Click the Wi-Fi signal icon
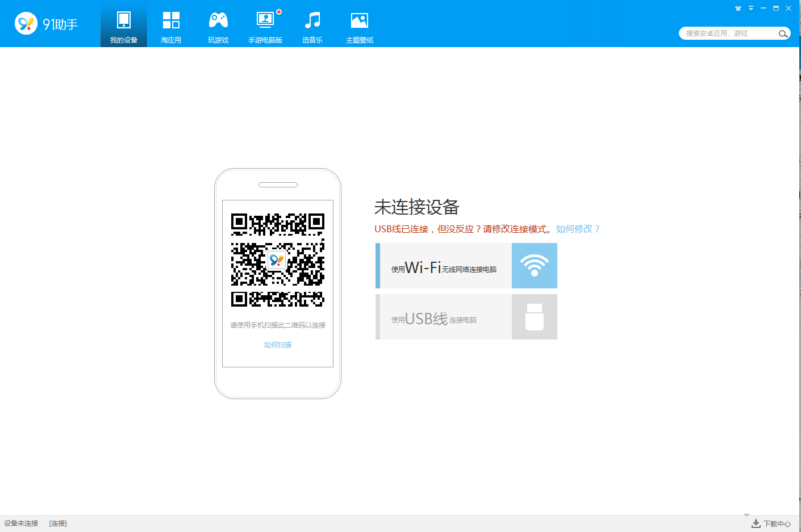801x532 pixels. click(535, 266)
